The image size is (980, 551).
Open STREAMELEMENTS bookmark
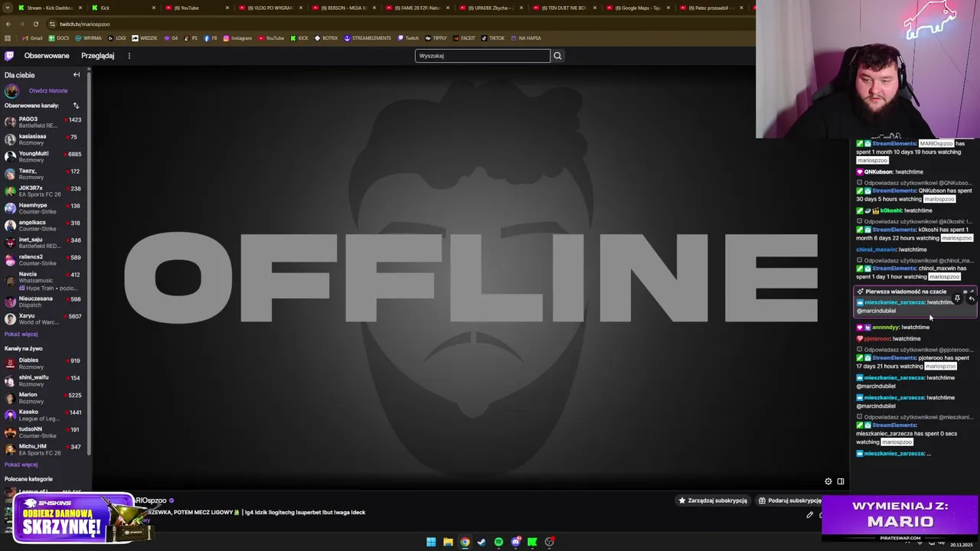coord(367,38)
